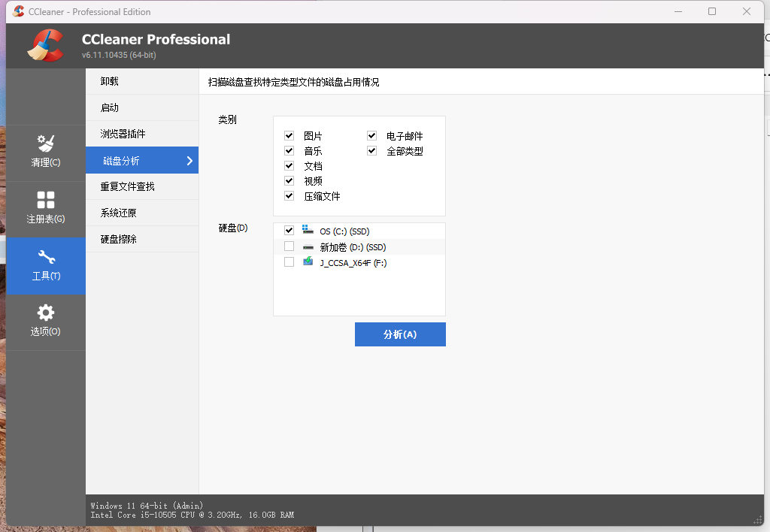Image resolution: width=770 pixels, height=532 pixels.
Task: Select the J_CCSA_X64F (F:) drive row
Action: pyautogui.click(x=359, y=262)
